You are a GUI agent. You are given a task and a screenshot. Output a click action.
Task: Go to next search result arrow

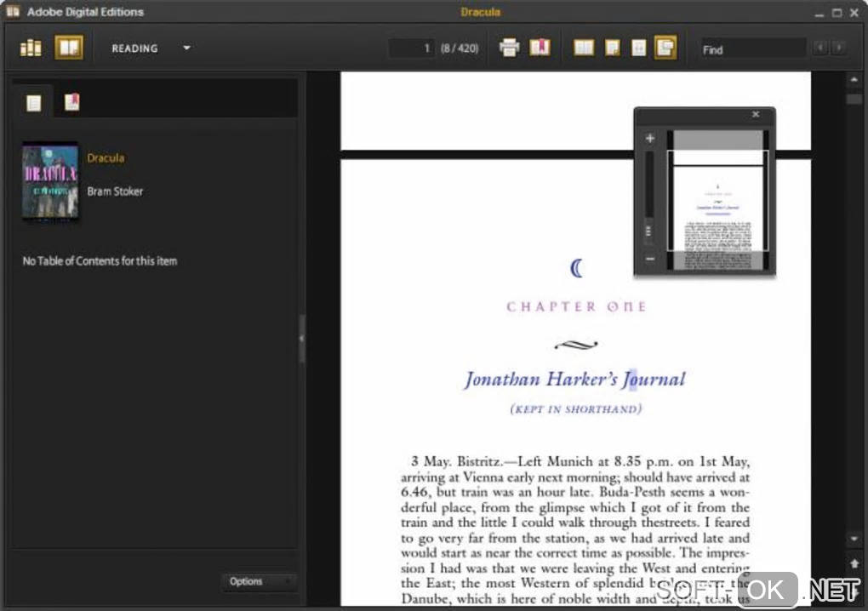(839, 49)
